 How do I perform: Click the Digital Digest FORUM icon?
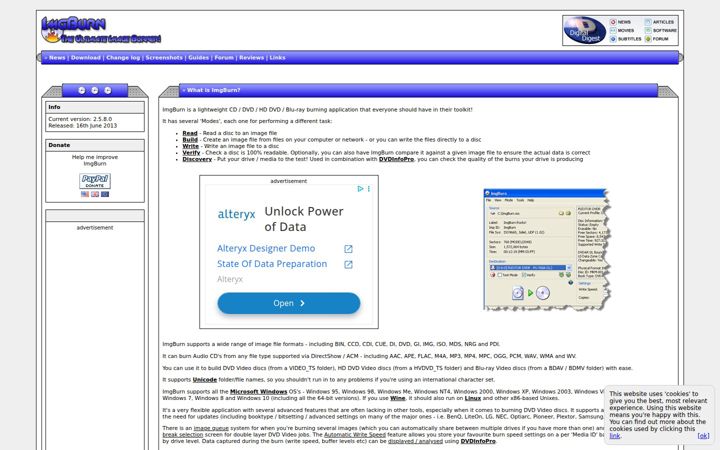pyautogui.click(x=648, y=39)
